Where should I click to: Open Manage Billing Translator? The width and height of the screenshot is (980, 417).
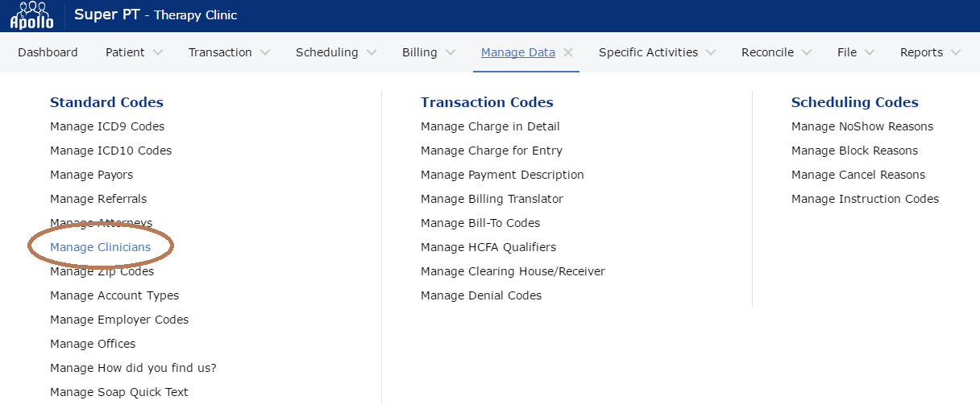click(492, 199)
